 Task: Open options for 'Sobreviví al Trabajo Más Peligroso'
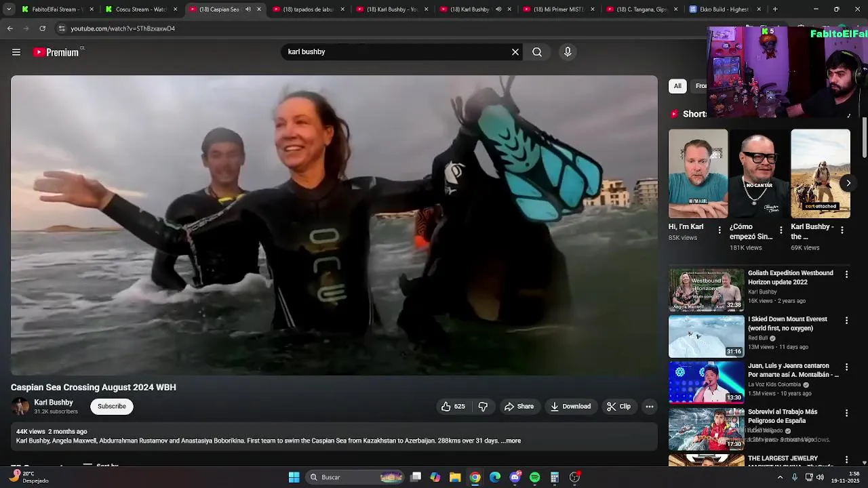pos(846,413)
